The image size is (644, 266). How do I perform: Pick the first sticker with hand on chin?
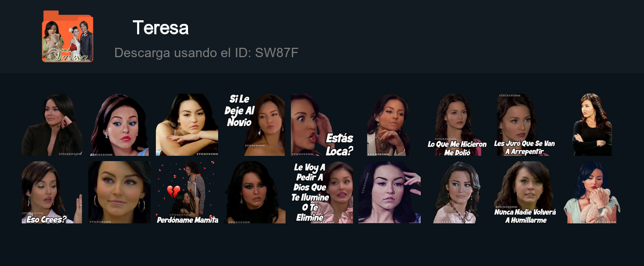pyautogui.click(x=52, y=125)
